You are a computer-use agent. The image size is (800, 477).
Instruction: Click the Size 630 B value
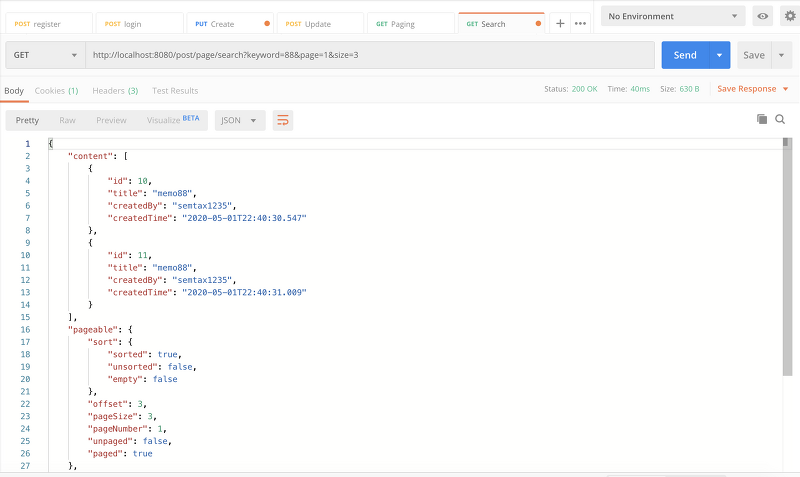(x=689, y=89)
